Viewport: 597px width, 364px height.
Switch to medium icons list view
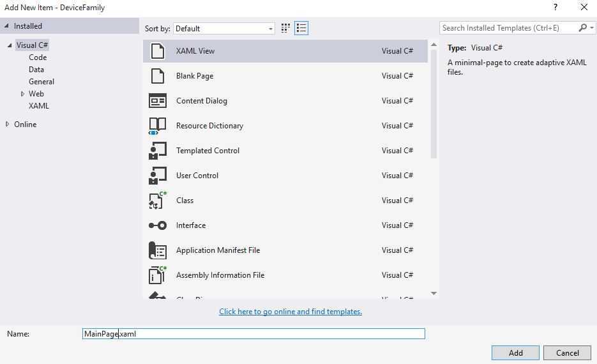[x=301, y=28]
